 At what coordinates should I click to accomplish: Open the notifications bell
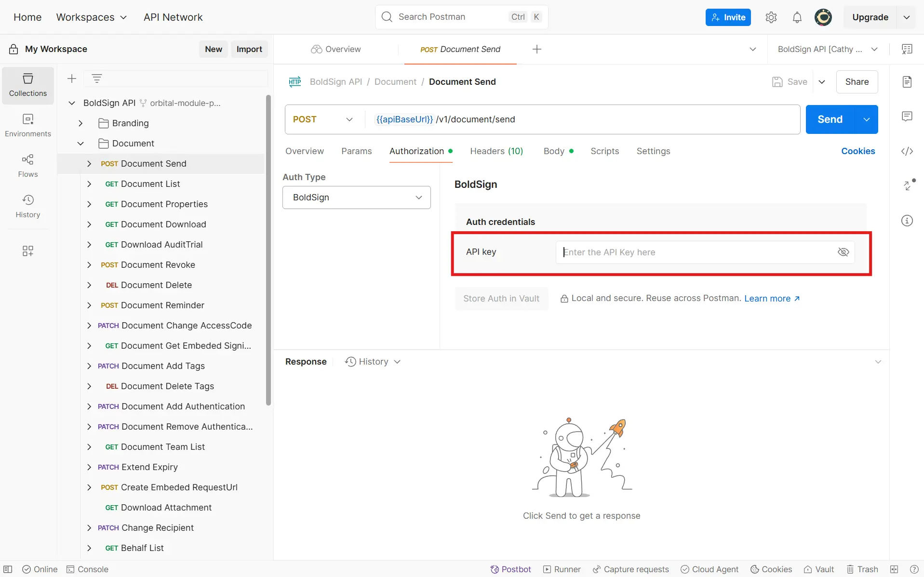[797, 17]
